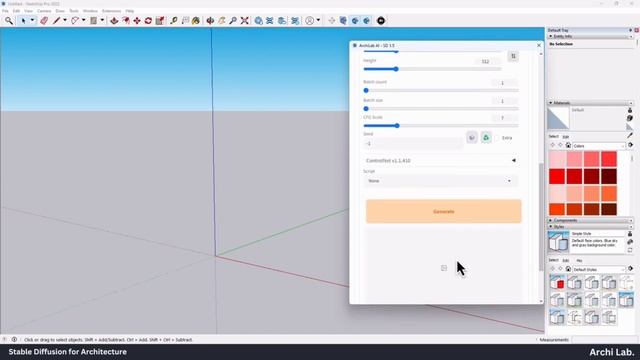Click the dice random seed button
The image size is (640, 360).
pyautogui.click(x=472, y=138)
